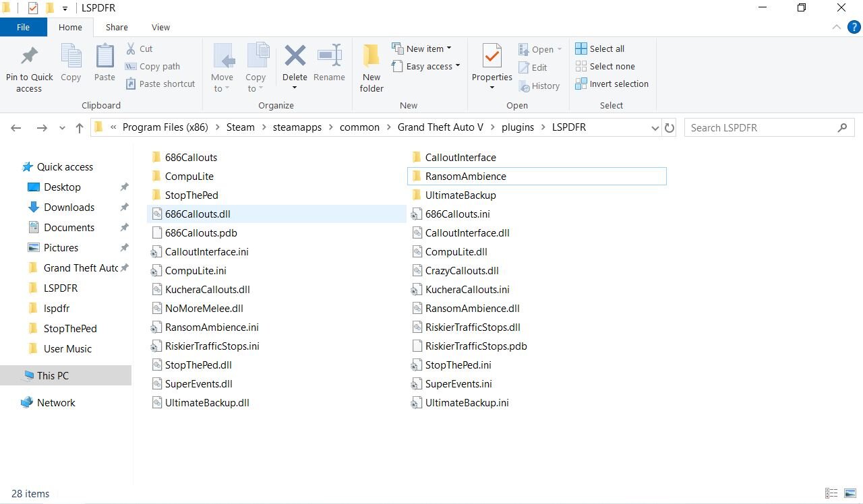Select the StopThePed.dll file
Image resolution: width=863 pixels, height=504 pixels.
[x=198, y=365]
